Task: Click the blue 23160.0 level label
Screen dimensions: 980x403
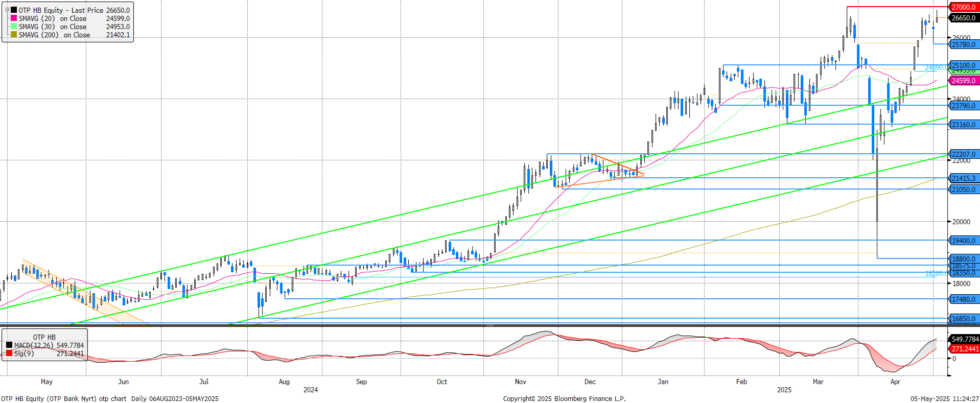Action: click(x=964, y=125)
